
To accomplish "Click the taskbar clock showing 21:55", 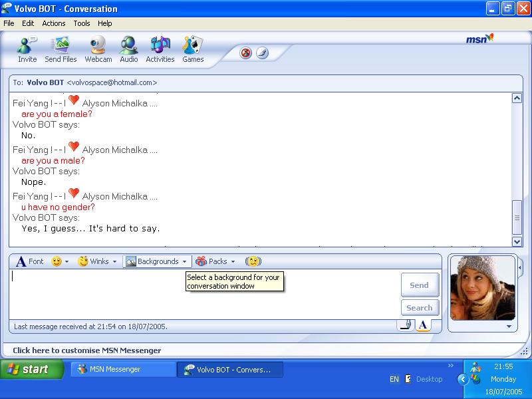I will point(503,366).
